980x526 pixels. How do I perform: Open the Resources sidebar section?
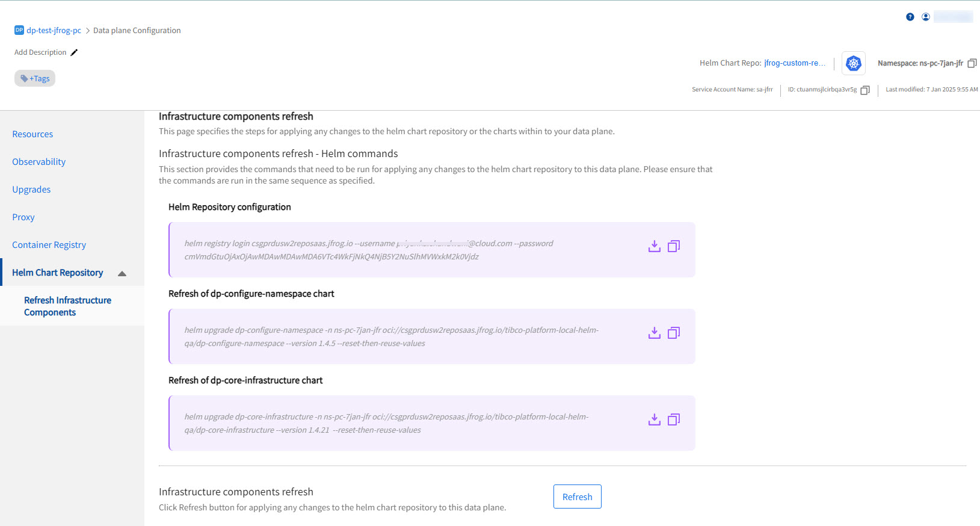(32, 134)
